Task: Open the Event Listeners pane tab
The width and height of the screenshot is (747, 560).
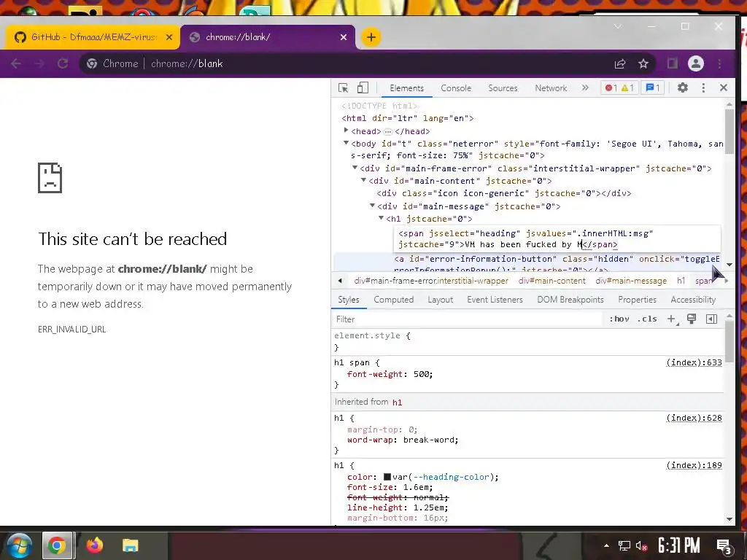Action: pos(495,300)
